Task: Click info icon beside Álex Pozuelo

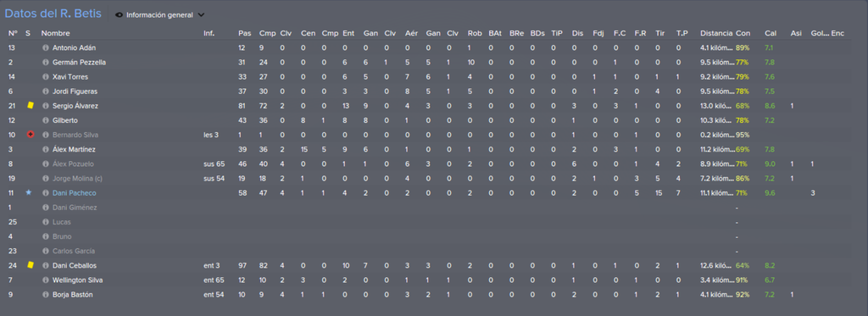Action: click(46, 164)
